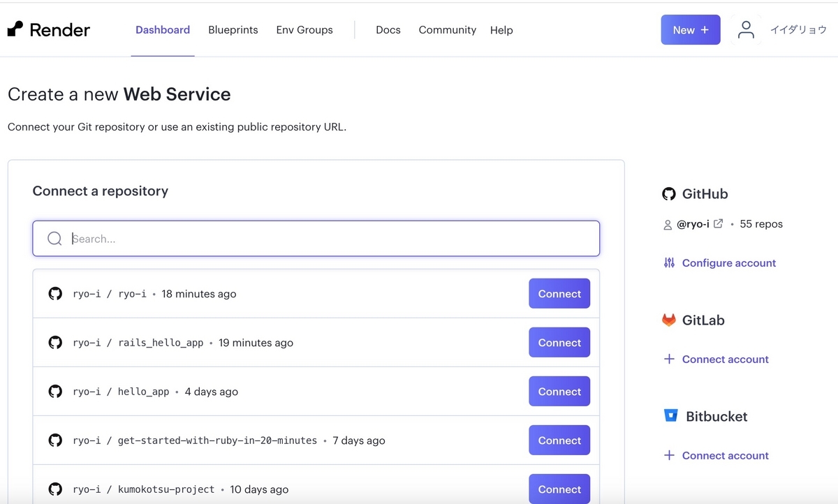Click the '7 days ago' timestamp
The width and height of the screenshot is (838, 504).
(359, 440)
